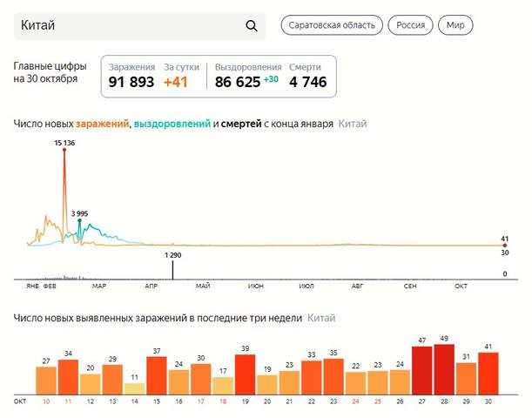532x418 pixels.
Task: Select the Саратовская область region button
Action: tap(332, 25)
